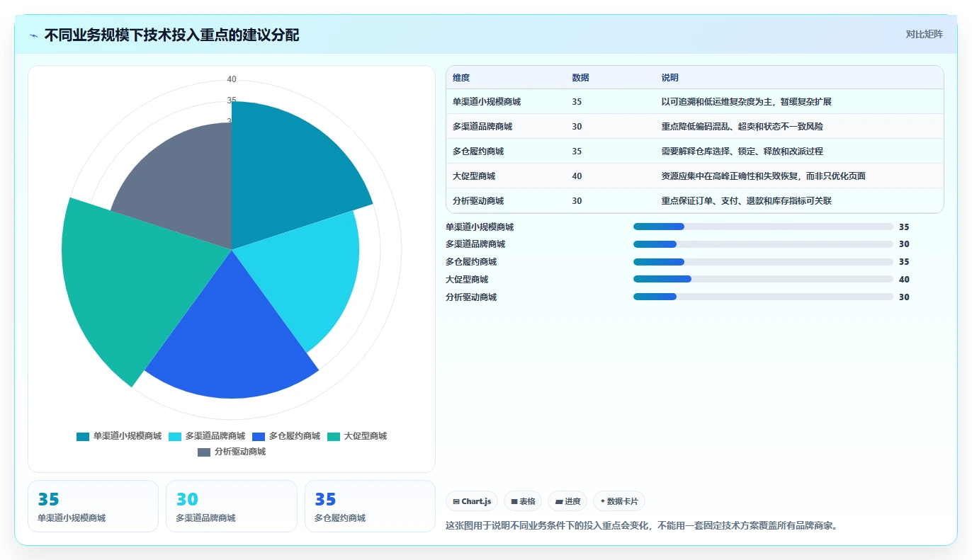Select table row 分析驱动商城
Image resolution: width=972 pixels, height=560 pixels.
coord(695,201)
